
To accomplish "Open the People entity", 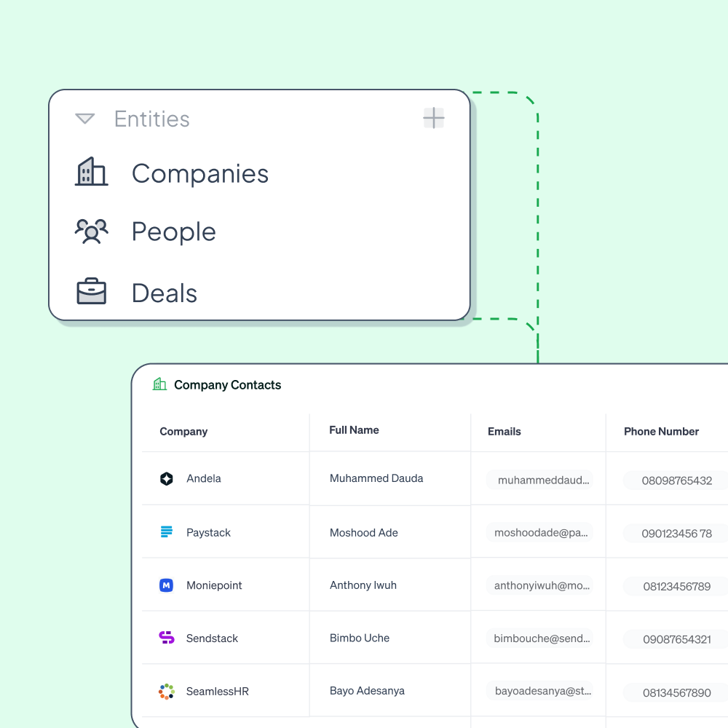I will [x=173, y=232].
